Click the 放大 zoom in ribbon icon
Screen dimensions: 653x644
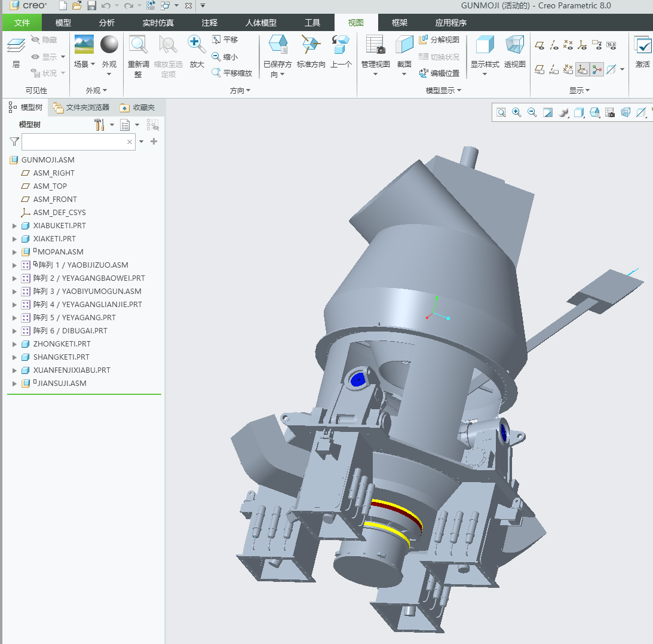pos(197,45)
